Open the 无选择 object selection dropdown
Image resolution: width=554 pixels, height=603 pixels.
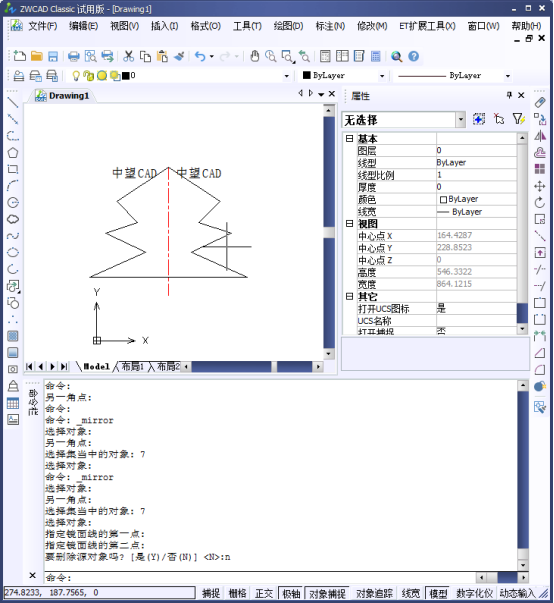(x=461, y=120)
